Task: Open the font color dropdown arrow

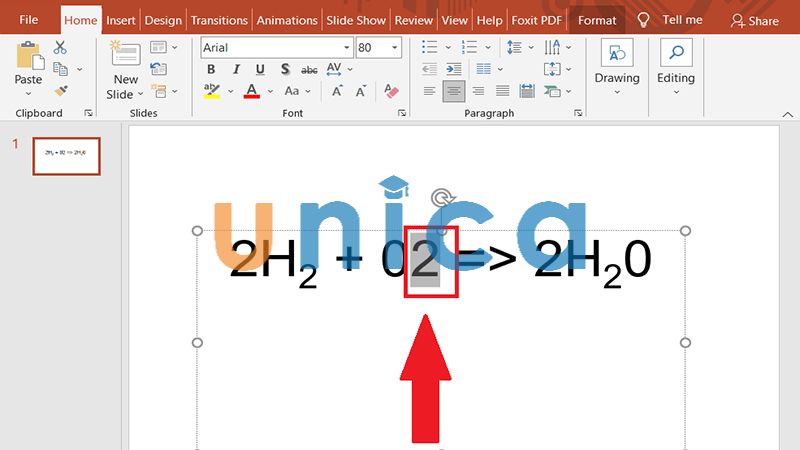Action: pyautogui.click(x=270, y=91)
